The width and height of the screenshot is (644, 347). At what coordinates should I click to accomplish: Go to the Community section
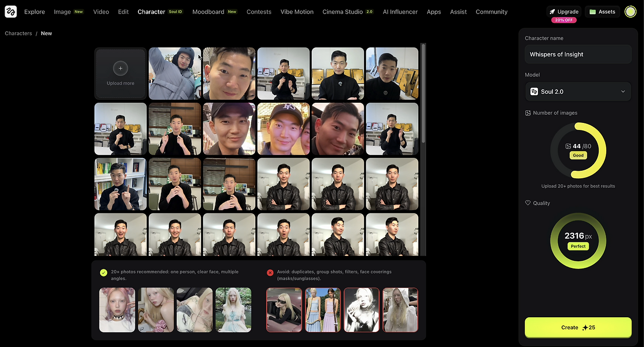pyautogui.click(x=492, y=11)
